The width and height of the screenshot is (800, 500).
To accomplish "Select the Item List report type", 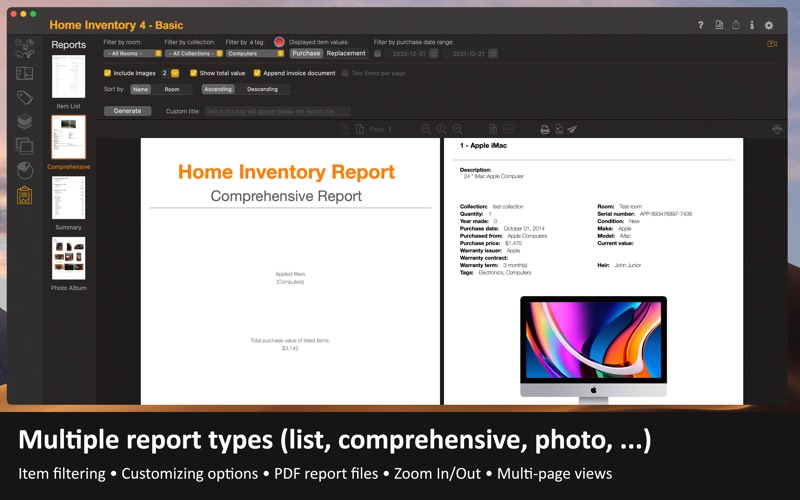I will pos(68,77).
